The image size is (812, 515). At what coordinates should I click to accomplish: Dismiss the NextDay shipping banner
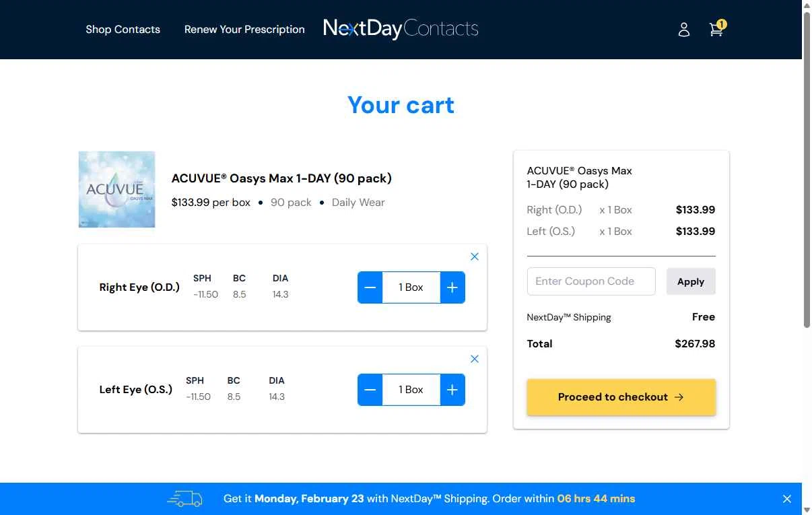787,499
